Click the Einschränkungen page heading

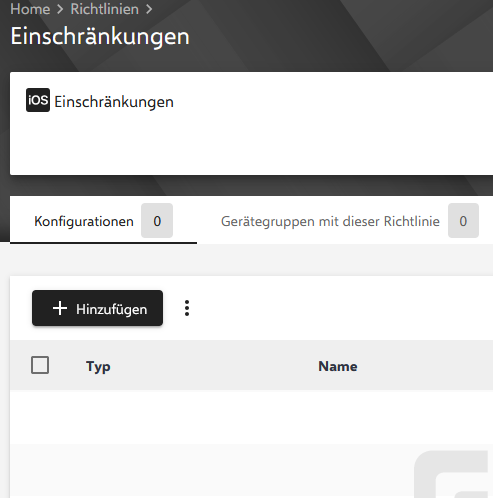(100, 36)
